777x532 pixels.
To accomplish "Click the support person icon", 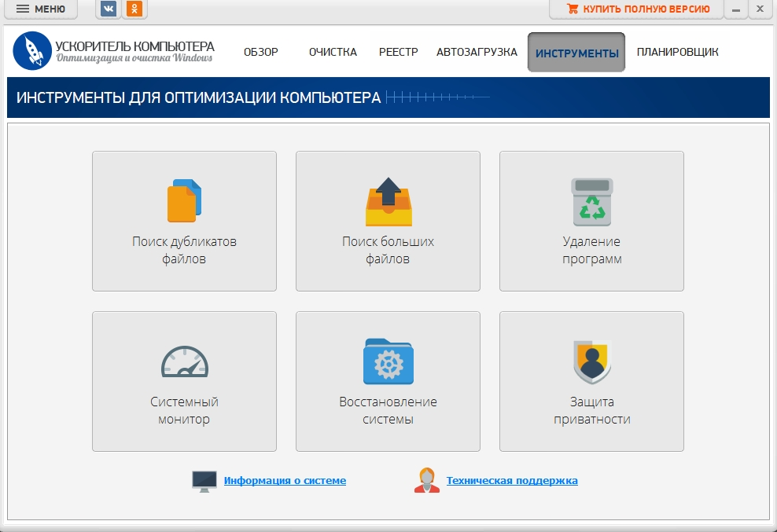I will pyautogui.click(x=427, y=480).
